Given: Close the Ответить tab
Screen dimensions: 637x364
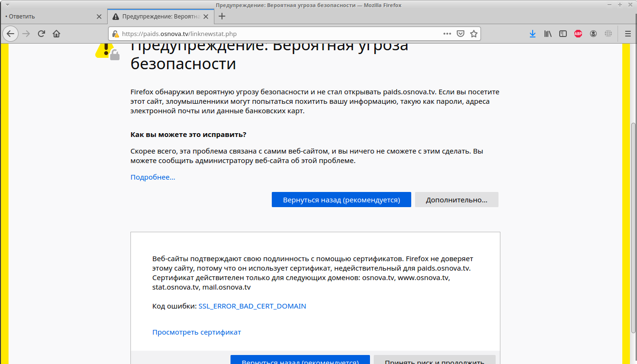Looking at the screenshot, I should (99, 16).
